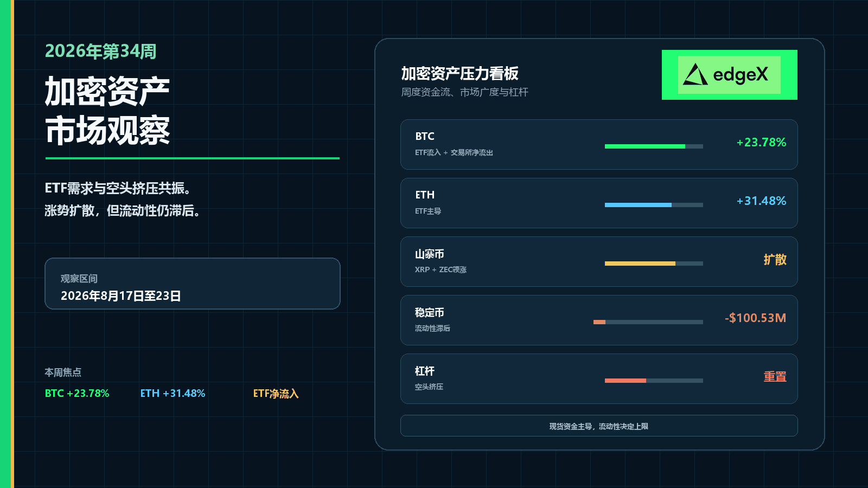
Task: Click the BTC green progress bar
Action: [x=654, y=146]
